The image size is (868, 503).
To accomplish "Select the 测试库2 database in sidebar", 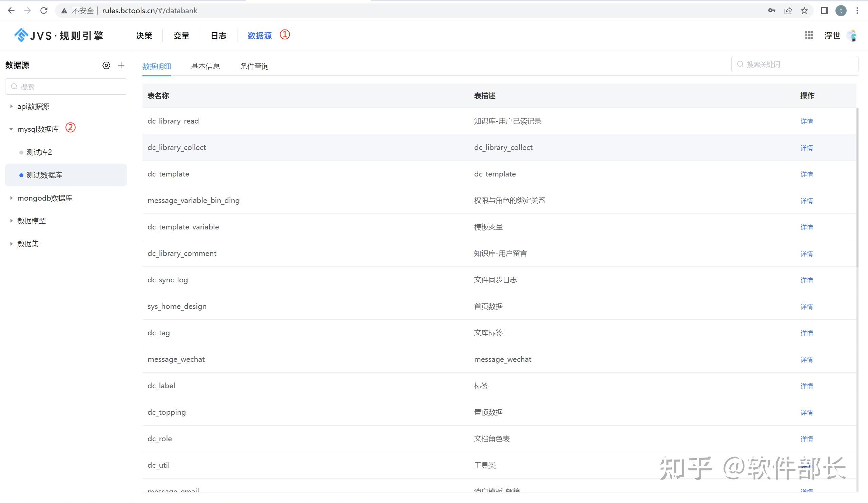I will 39,152.
